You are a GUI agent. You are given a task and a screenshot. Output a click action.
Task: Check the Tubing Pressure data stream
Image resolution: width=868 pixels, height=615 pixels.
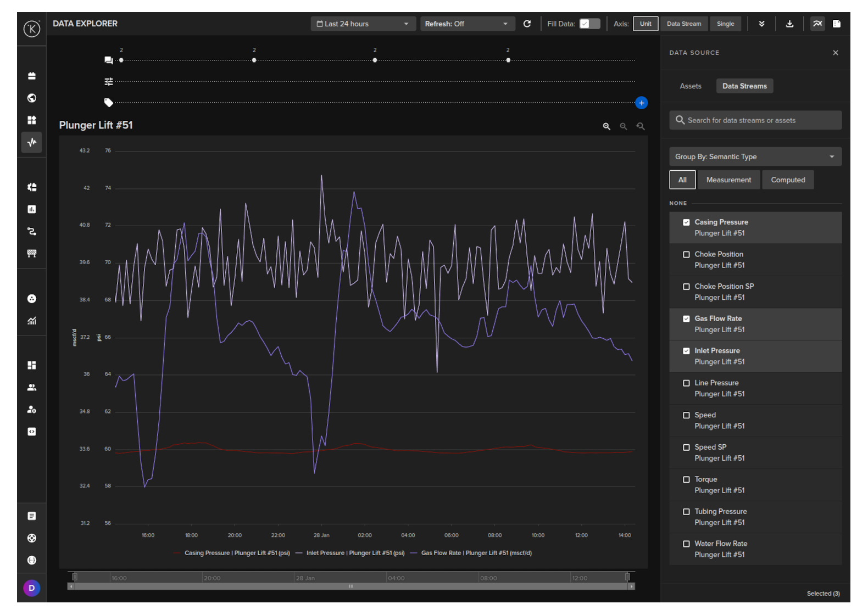(x=686, y=512)
